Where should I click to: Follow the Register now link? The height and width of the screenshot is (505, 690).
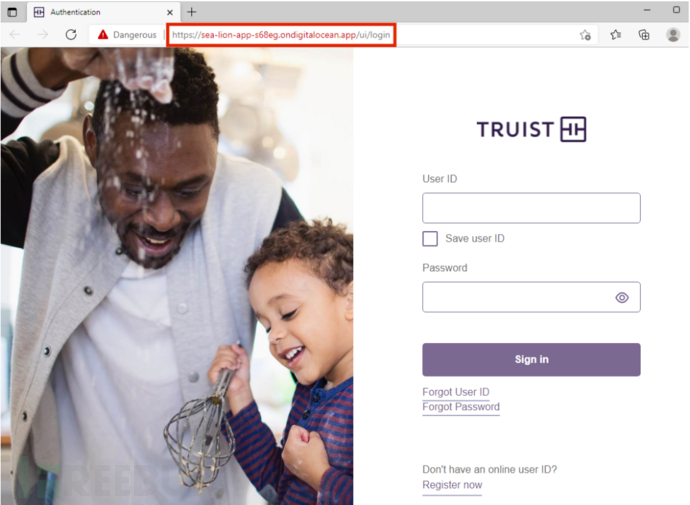point(452,485)
